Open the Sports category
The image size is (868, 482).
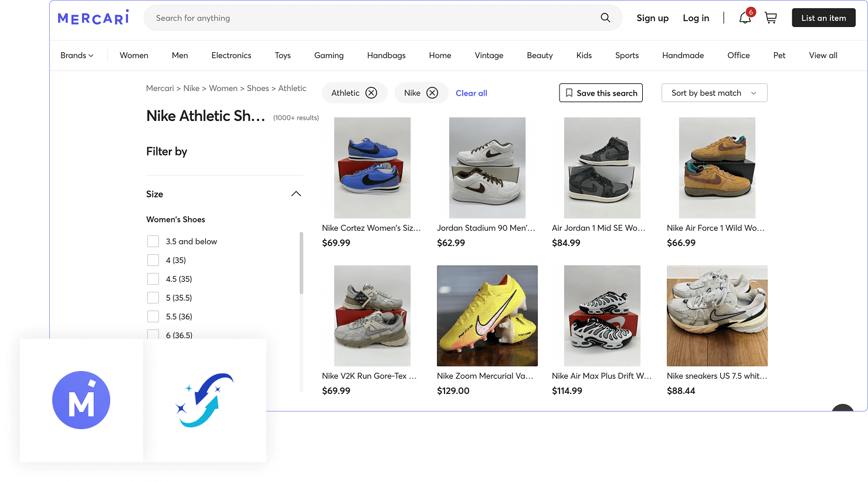(627, 55)
